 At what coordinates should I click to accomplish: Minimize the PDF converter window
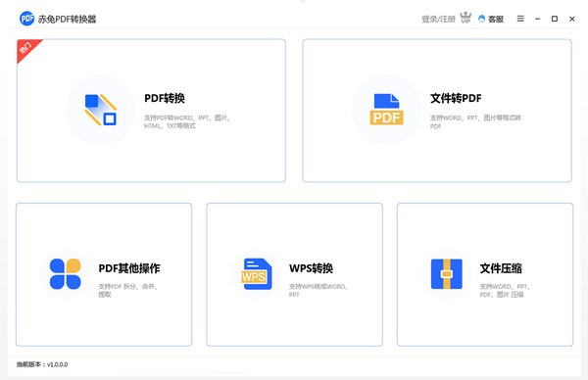[x=537, y=19]
